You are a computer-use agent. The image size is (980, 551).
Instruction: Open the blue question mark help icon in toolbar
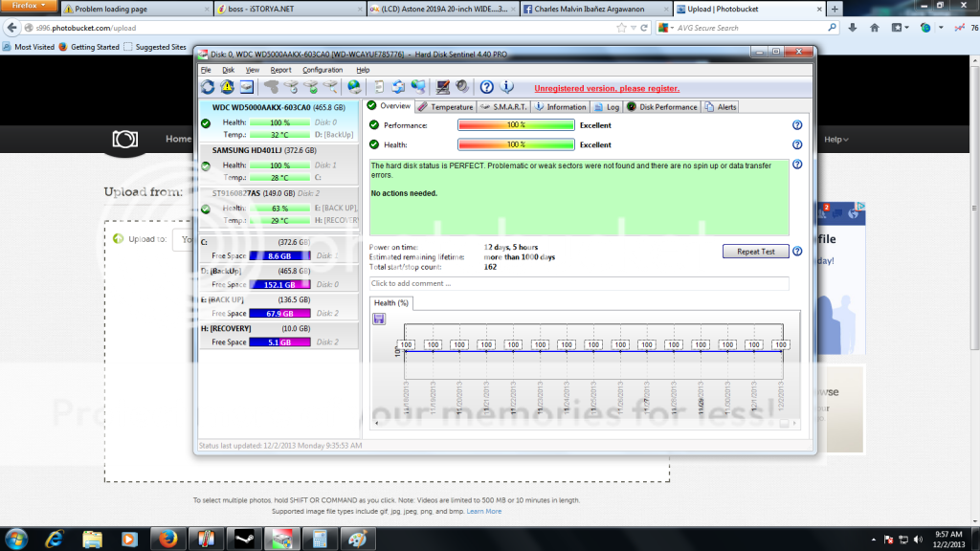coord(486,87)
